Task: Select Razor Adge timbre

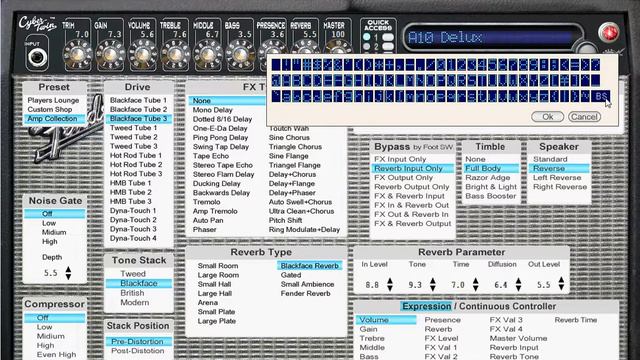Action: [x=488, y=178]
